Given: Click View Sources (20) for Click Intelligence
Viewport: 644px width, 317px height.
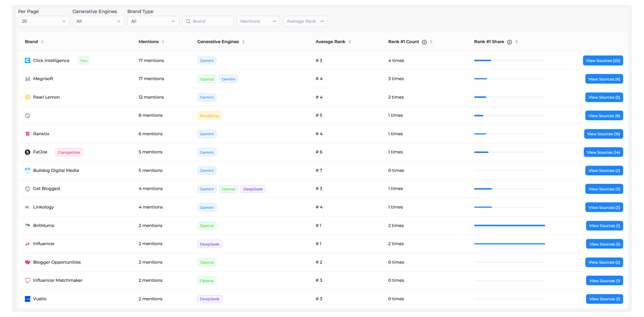Looking at the screenshot, I should [x=603, y=61].
